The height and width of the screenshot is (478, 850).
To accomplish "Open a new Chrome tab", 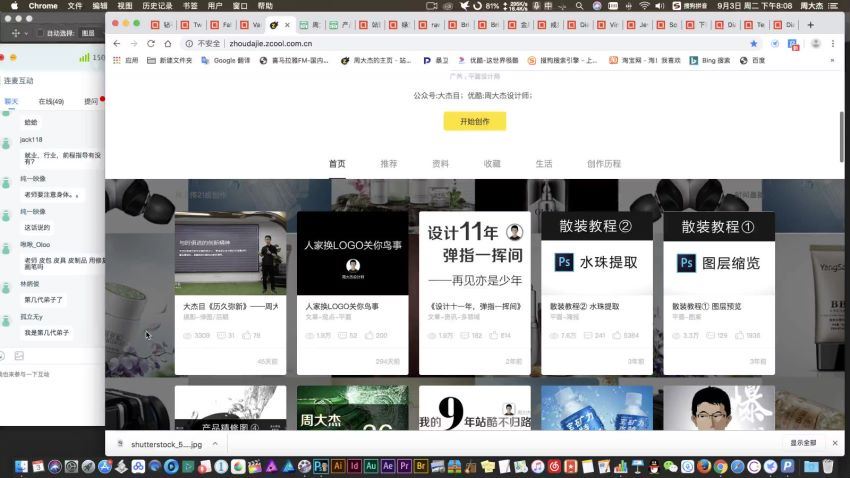I will click(810, 25).
